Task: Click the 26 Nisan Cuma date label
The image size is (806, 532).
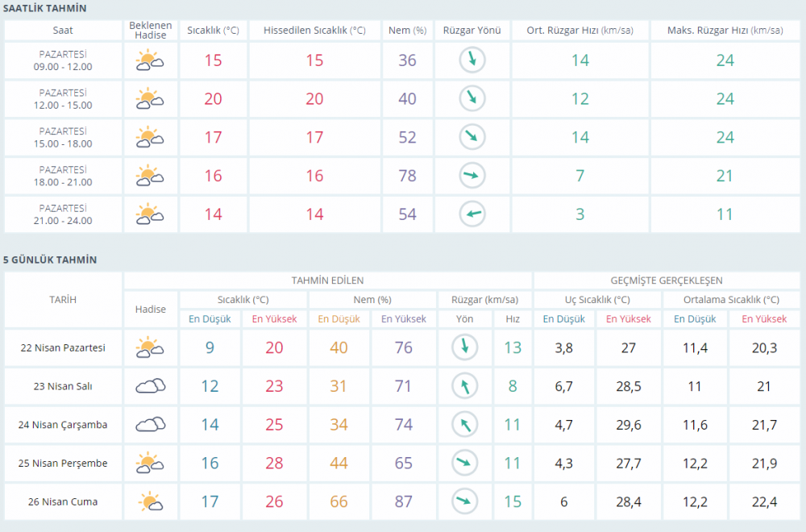Action: tap(63, 501)
